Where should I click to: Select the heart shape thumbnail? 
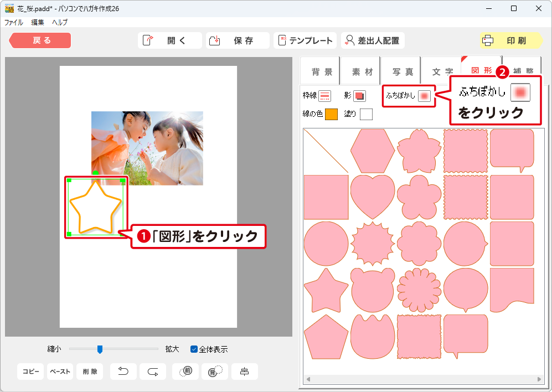pos(373,197)
